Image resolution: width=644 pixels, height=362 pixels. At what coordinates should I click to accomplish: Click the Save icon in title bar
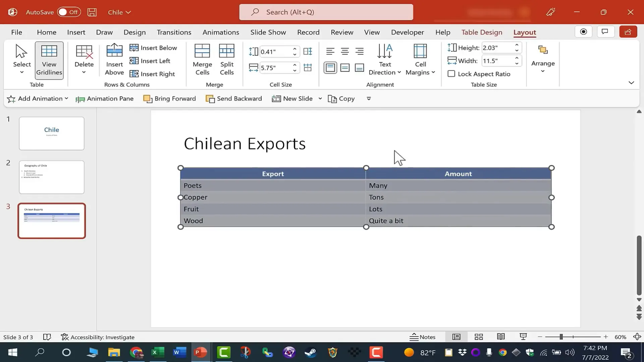(92, 12)
